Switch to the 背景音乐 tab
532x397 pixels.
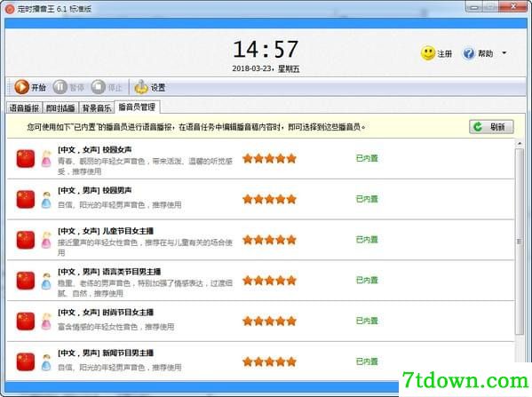pos(97,107)
